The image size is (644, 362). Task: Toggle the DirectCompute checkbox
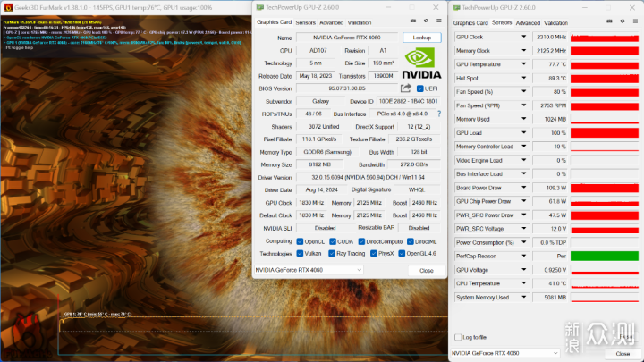point(361,241)
